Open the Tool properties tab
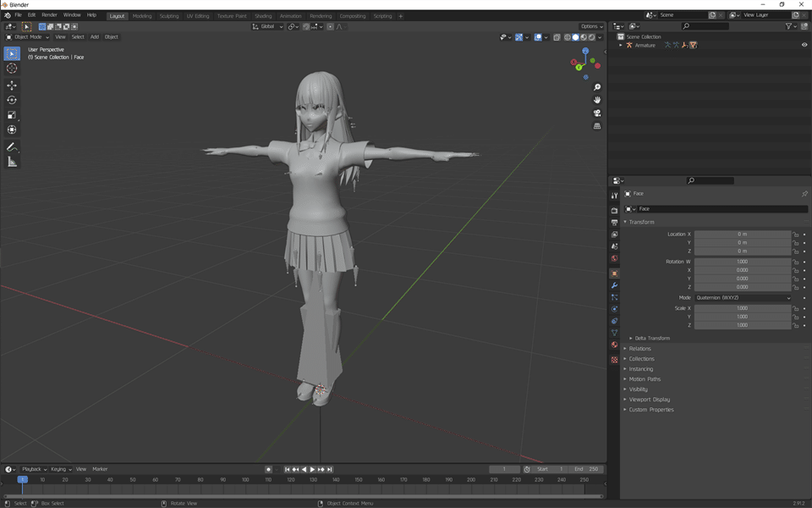This screenshot has height=508, width=812. 614,196
